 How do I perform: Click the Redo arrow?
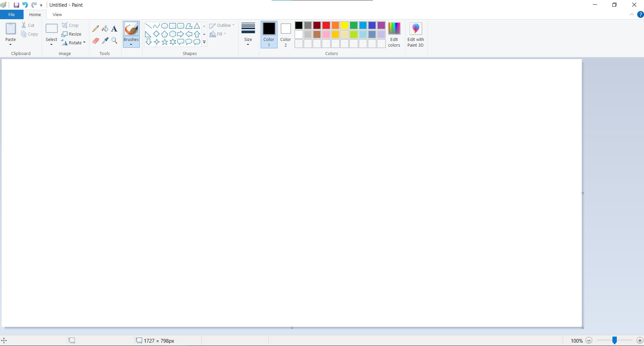34,5
